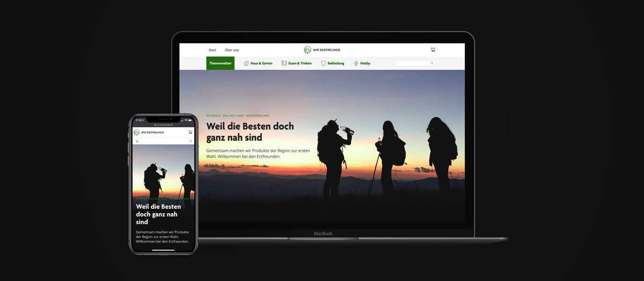
Task: Tap the phone headline 'Weil die Besten doch ganz nah sind'
Action: pos(159,214)
